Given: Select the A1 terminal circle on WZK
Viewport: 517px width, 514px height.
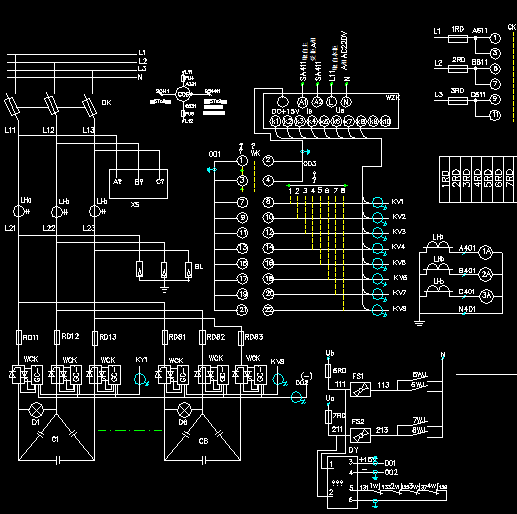Looking at the screenshot, I should [302, 102].
